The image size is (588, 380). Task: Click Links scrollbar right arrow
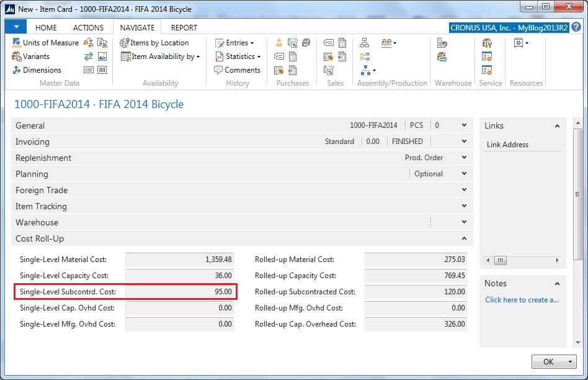[557, 260]
